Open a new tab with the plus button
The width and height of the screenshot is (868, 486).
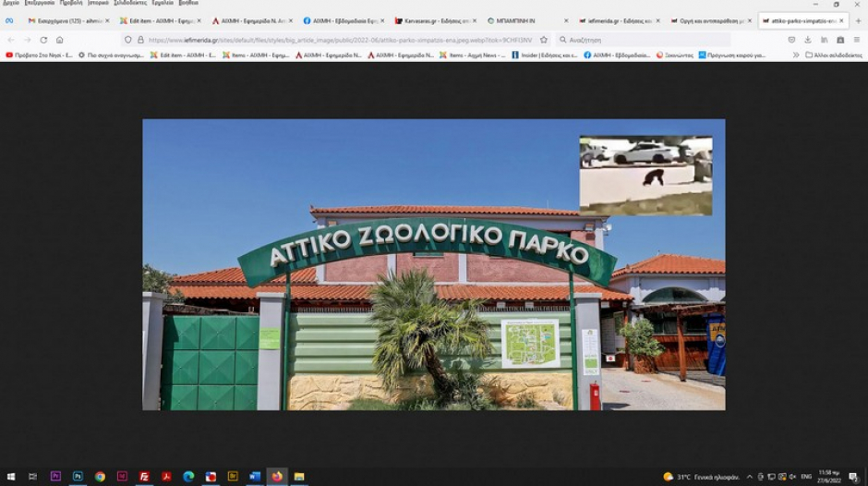click(x=859, y=20)
